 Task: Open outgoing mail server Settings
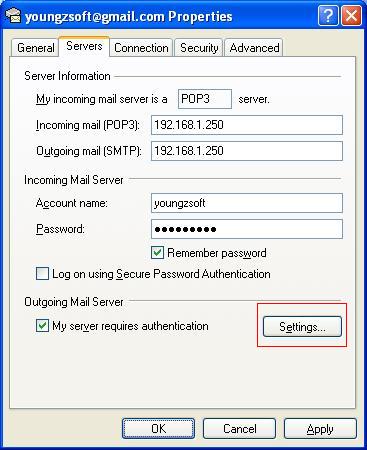click(302, 327)
